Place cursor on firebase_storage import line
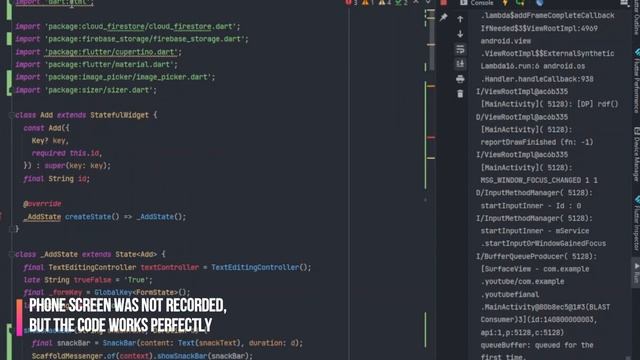This screenshot has width=640, height=360. click(132, 39)
